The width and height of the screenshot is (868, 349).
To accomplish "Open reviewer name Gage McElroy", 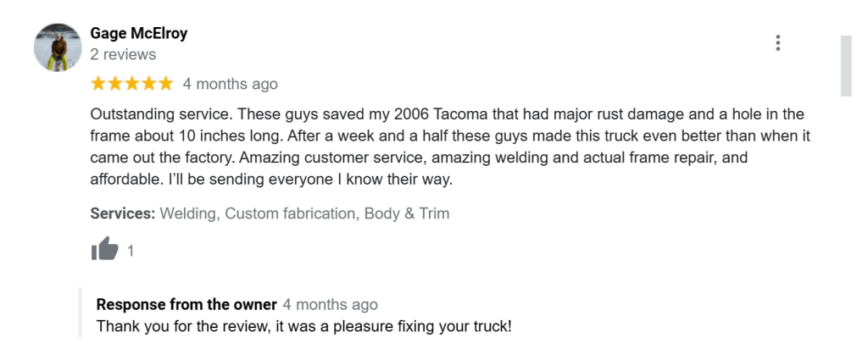I will (x=139, y=34).
